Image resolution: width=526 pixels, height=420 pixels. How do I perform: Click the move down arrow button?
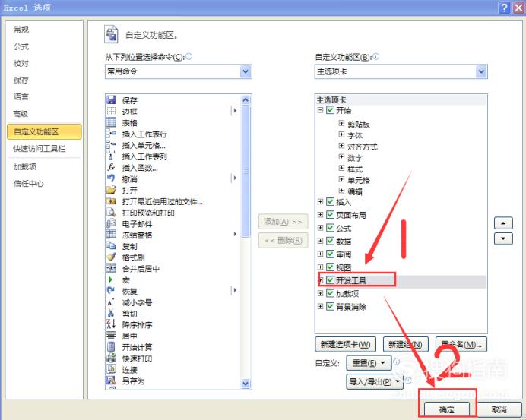tap(503, 238)
